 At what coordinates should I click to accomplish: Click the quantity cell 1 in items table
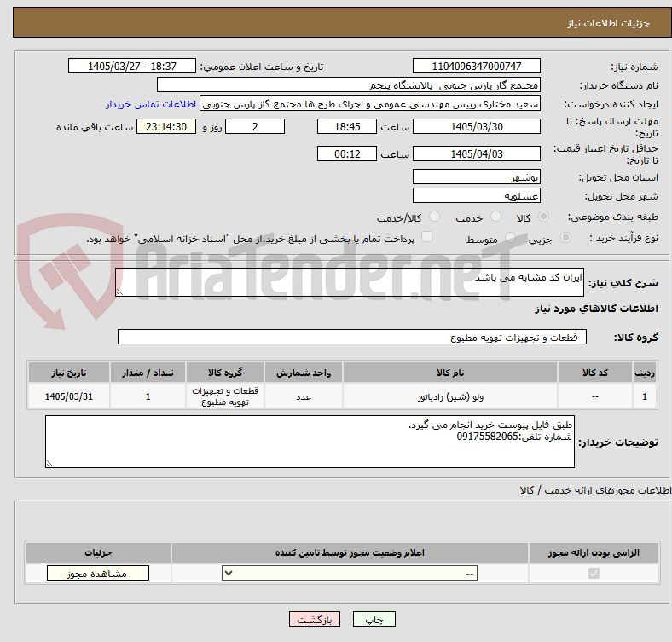[x=148, y=396]
